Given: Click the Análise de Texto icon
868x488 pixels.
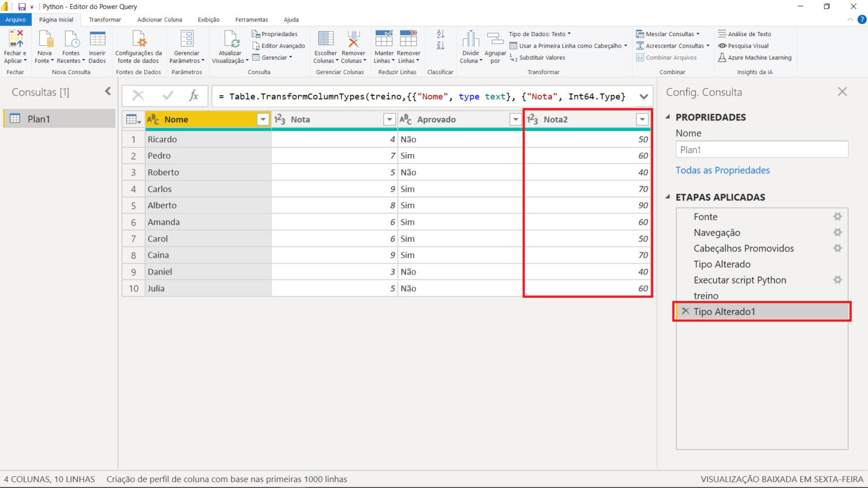Looking at the screenshot, I should tap(722, 34).
